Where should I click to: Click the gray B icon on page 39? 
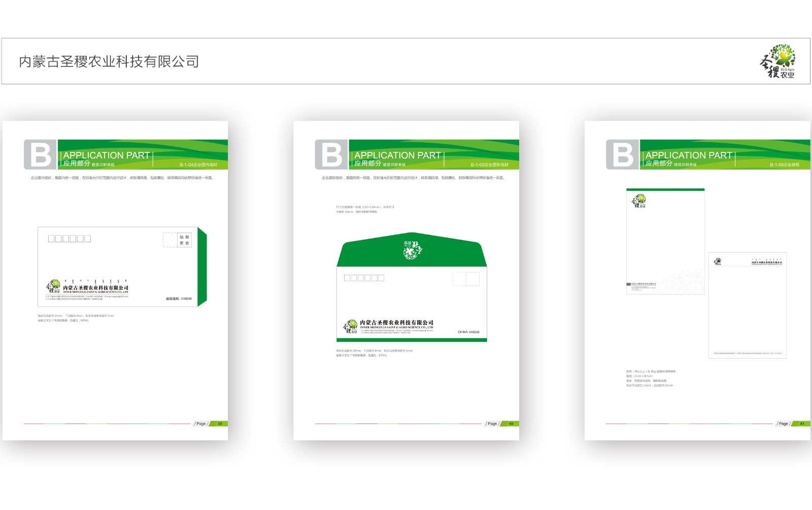[x=40, y=154]
